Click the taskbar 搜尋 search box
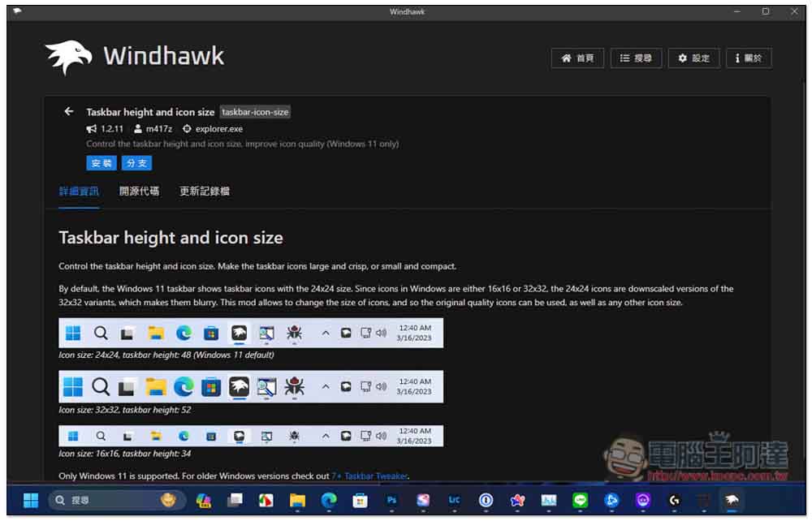The height and width of the screenshot is (521, 812). click(118, 500)
